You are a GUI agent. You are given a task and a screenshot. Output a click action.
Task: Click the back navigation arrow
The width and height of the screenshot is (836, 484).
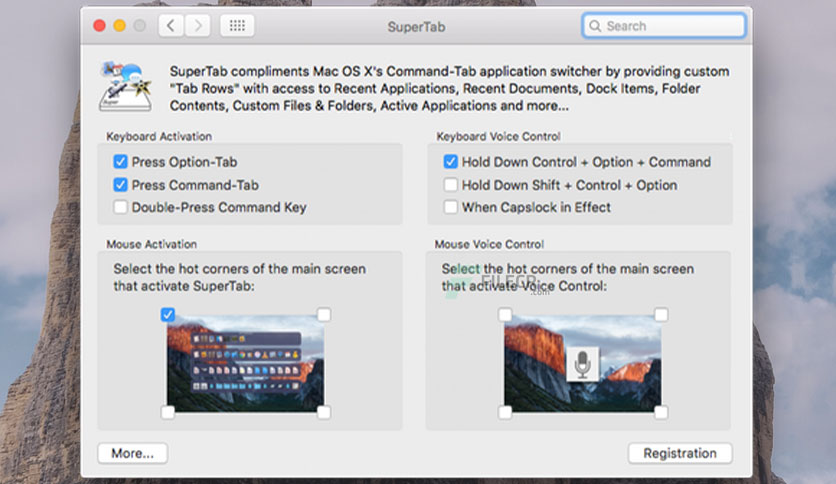171,26
